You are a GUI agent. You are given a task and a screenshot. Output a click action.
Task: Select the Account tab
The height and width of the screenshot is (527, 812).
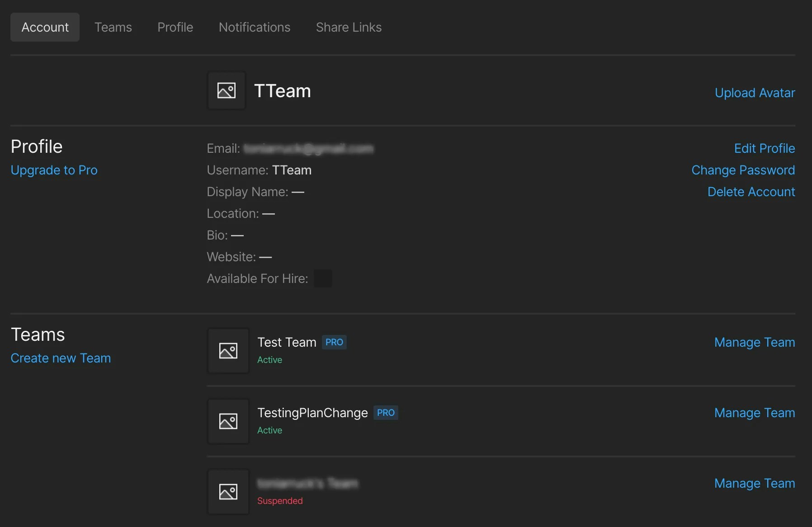(45, 27)
